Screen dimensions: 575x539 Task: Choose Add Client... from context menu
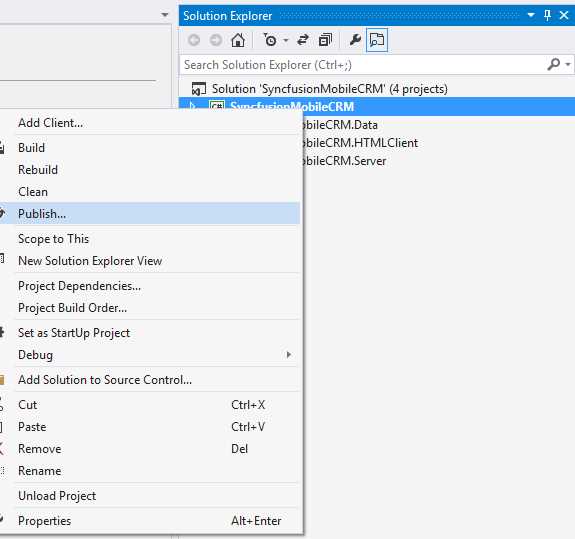click(150, 123)
